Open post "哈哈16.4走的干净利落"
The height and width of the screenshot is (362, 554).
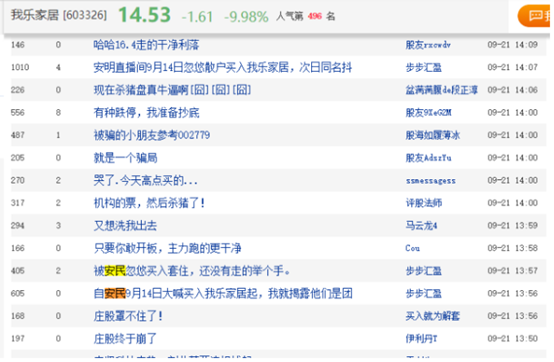146,45
